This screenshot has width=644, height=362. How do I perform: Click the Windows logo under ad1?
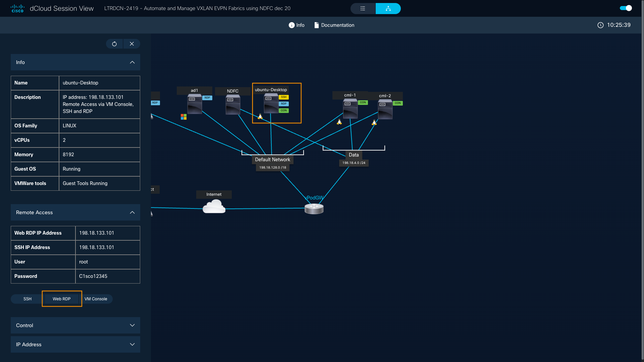[183, 117]
